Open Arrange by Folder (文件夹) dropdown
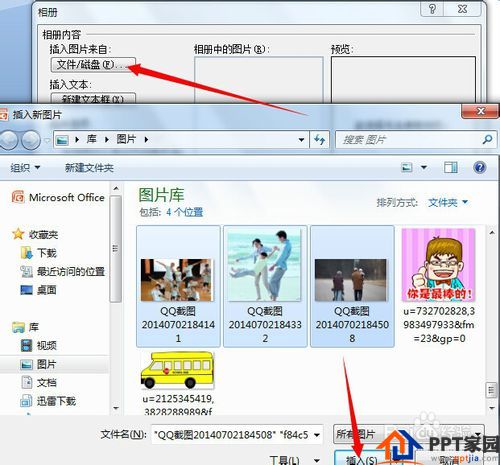 (x=448, y=202)
